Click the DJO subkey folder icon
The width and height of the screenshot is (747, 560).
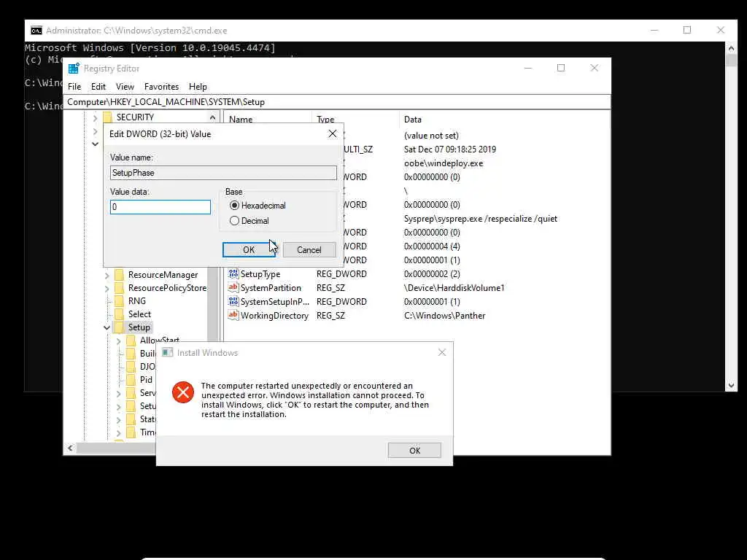(131, 367)
